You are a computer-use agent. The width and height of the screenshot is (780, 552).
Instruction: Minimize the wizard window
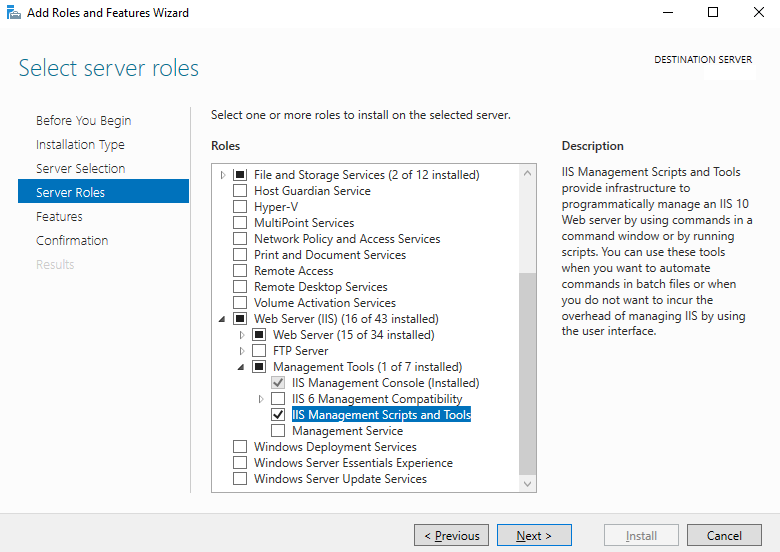pyautogui.click(x=668, y=12)
